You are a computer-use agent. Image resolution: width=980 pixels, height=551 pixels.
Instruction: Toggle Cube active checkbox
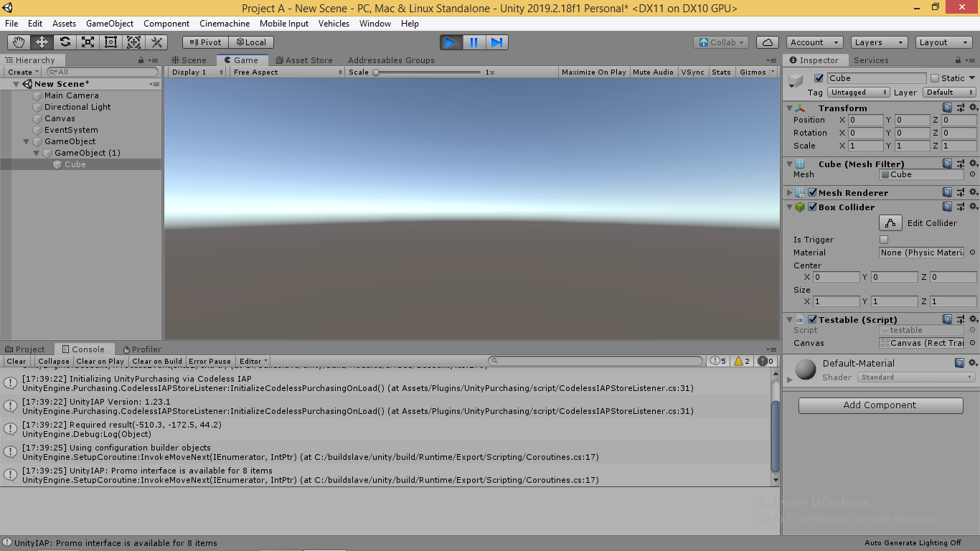point(819,78)
